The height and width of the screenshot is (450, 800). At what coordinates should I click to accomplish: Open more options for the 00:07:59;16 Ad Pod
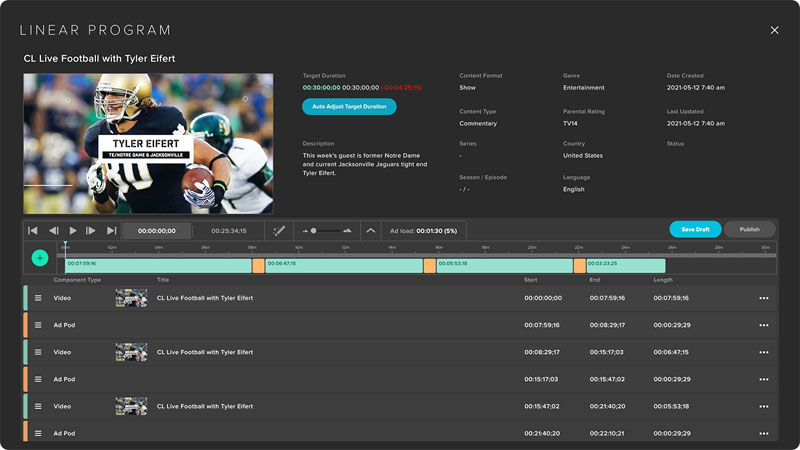[x=764, y=325]
